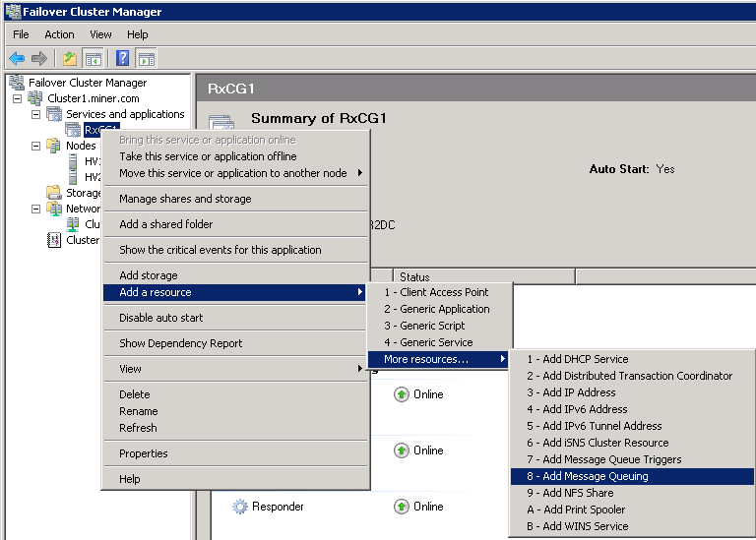Select Add Message Queuing from submenu
Viewport: 756px width, 540px height.
point(595,476)
